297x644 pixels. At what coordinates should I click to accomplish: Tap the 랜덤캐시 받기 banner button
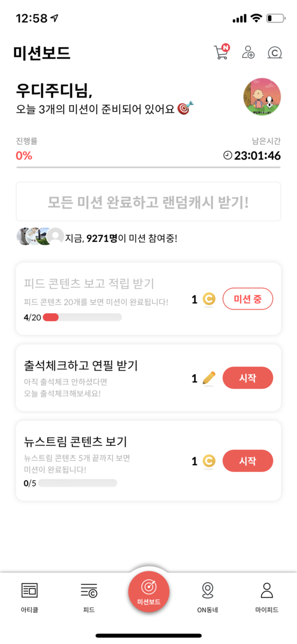click(148, 202)
